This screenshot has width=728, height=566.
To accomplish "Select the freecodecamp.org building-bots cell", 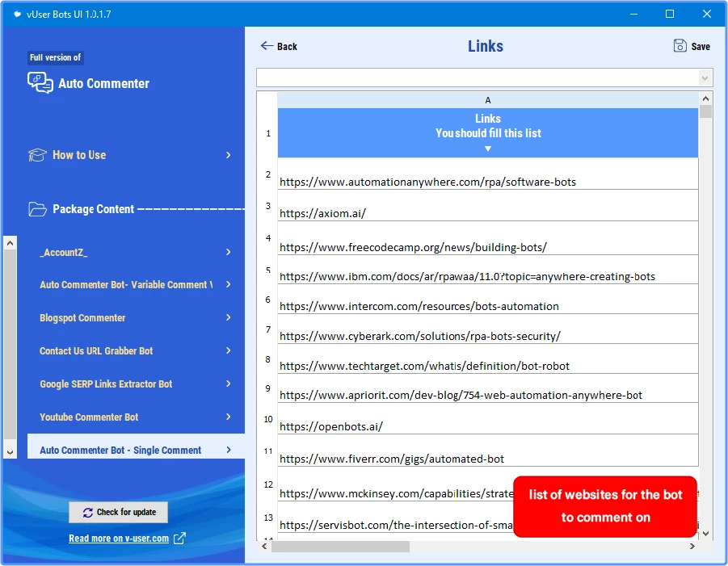I will tap(487, 238).
